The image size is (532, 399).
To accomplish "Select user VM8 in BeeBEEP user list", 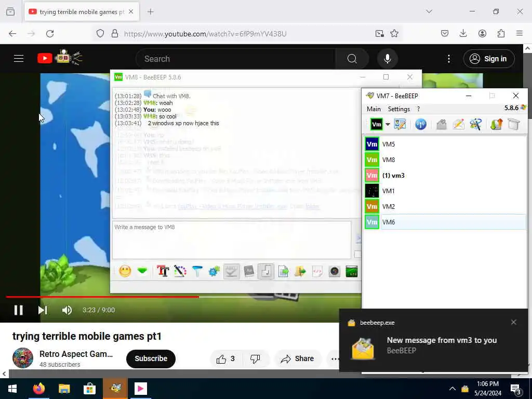I will [445, 160].
